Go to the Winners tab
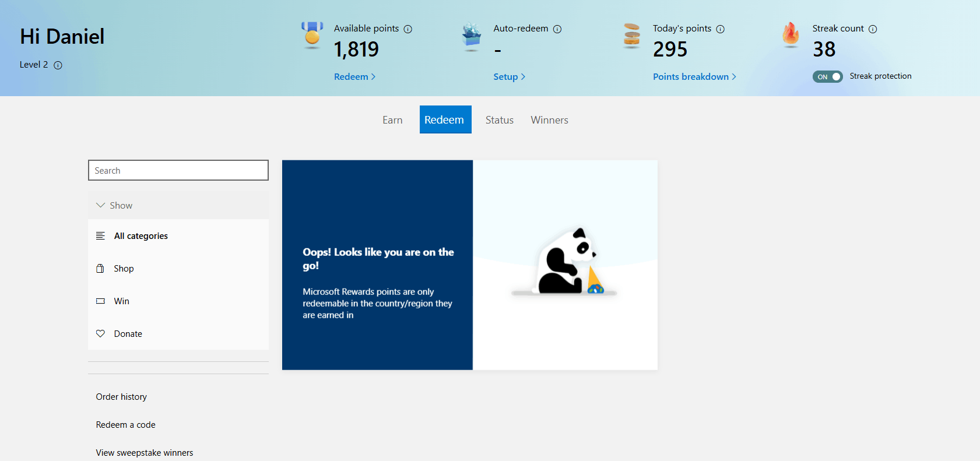Viewport: 980px width, 461px height. point(549,119)
